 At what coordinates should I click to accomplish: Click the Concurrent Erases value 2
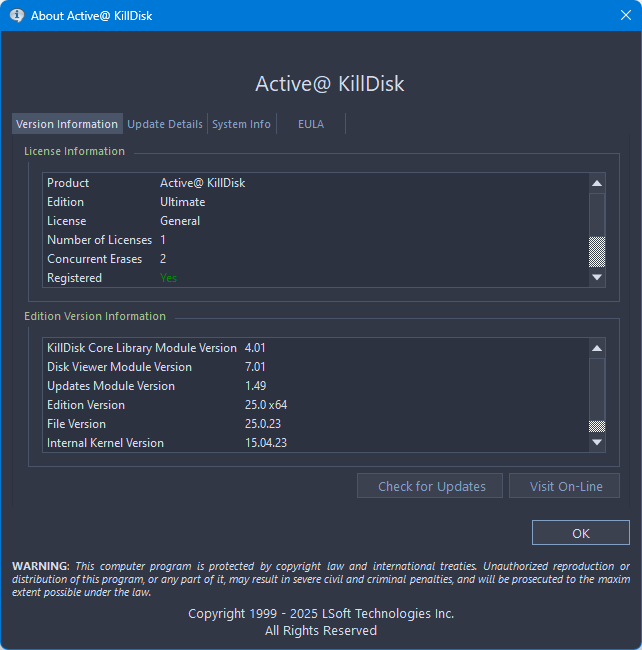pyautogui.click(x=163, y=259)
